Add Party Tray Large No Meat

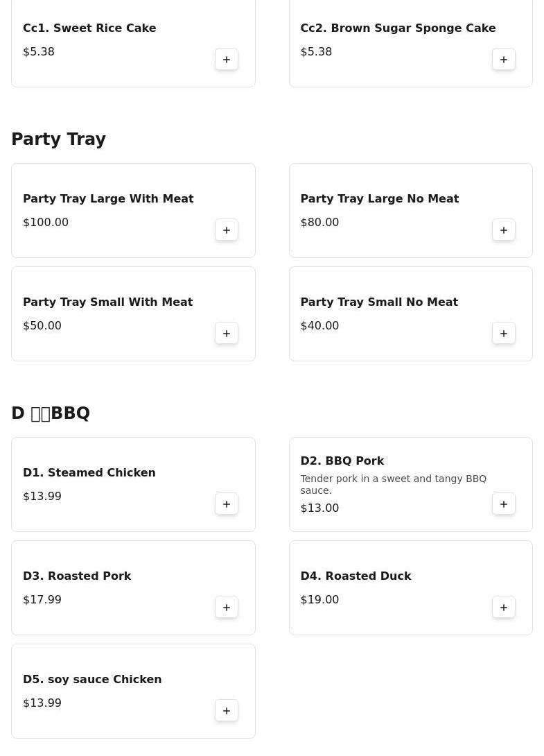pyautogui.click(x=504, y=230)
